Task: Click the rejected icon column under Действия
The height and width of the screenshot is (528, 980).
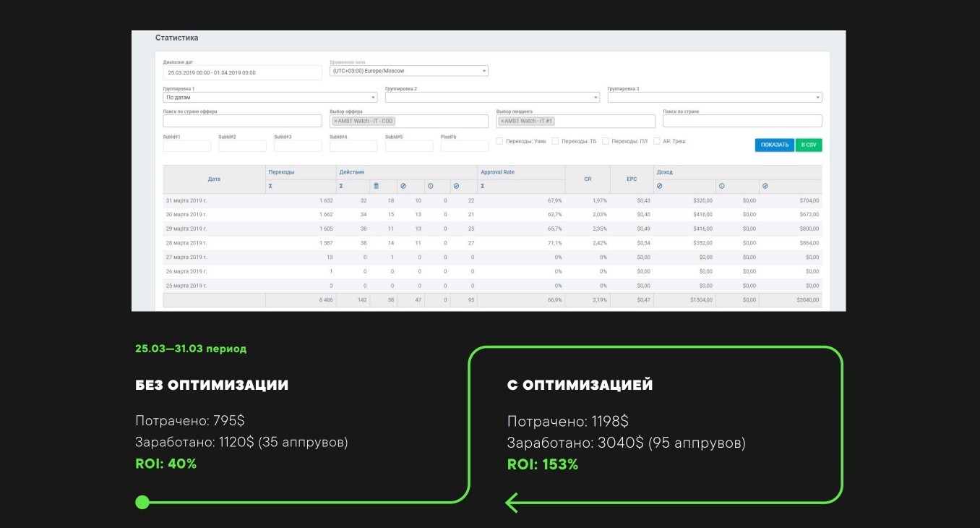Action: pos(403,186)
